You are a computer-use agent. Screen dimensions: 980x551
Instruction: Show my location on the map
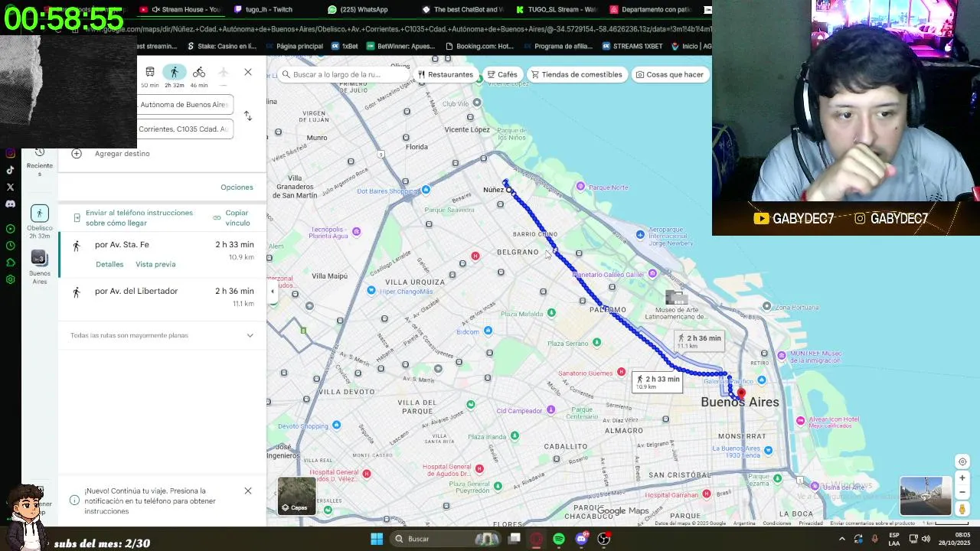coord(962,461)
